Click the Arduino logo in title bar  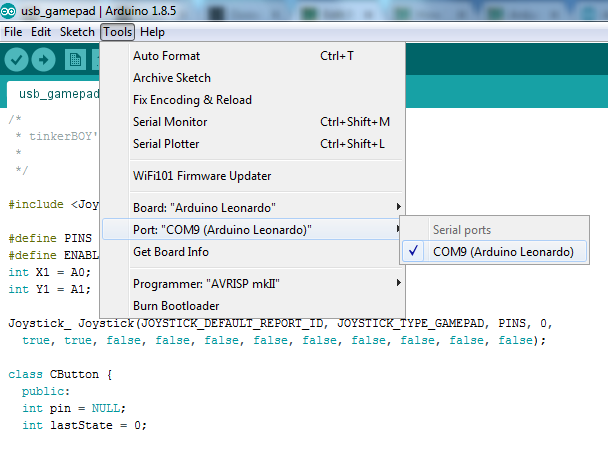point(8,11)
